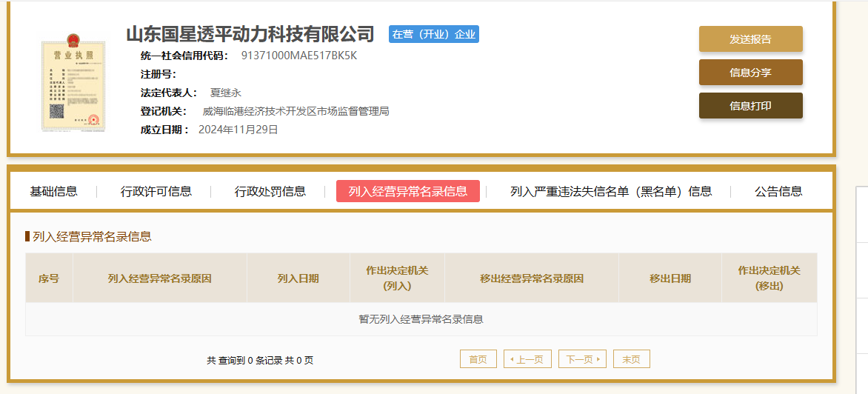Click the 序号 column header

(49, 278)
